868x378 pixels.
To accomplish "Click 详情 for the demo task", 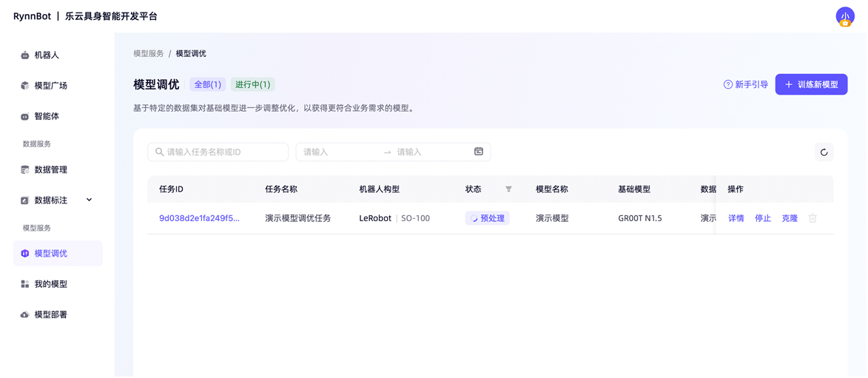I will click(736, 218).
